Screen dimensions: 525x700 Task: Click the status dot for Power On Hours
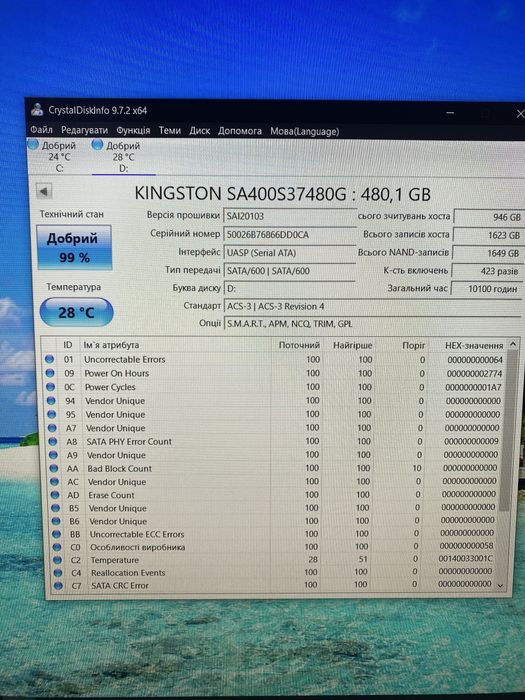pyautogui.click(x=50, y=373)
